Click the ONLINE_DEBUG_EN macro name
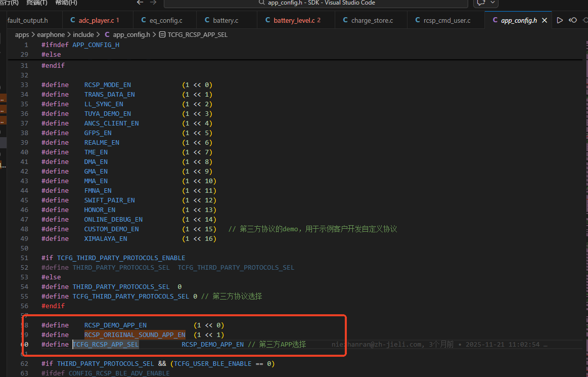The height and width of the screenshot is (377, 588). point(113,219)
